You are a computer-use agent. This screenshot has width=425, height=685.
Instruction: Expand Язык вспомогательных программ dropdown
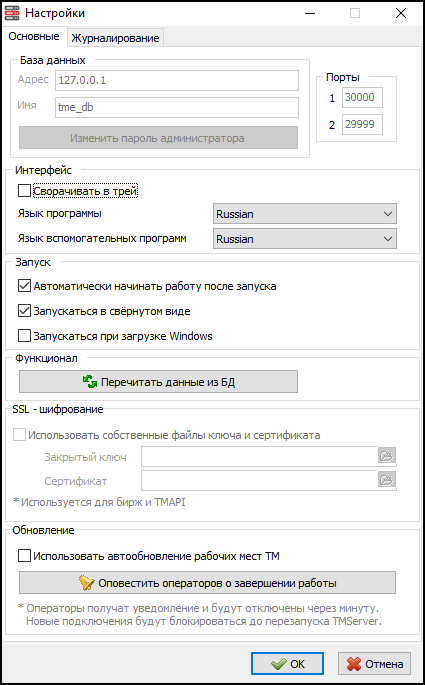click(x=305, y=239)
